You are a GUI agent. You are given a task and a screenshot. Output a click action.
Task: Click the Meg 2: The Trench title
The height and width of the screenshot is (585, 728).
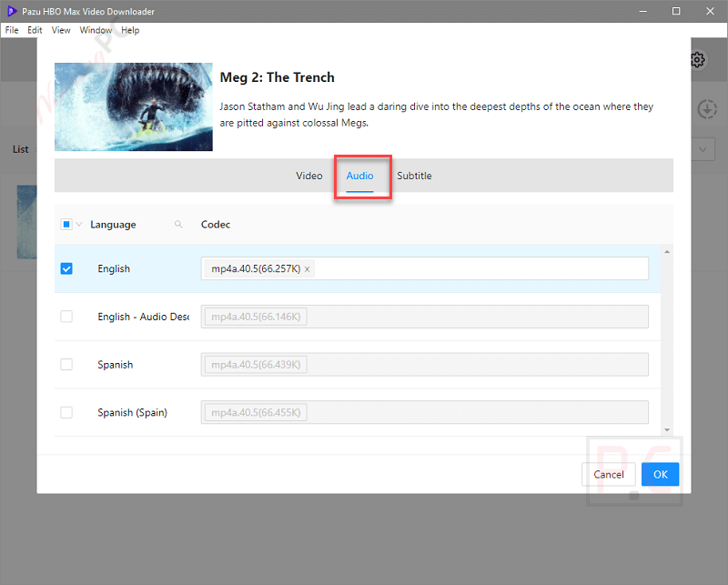(x=278, y=77)
